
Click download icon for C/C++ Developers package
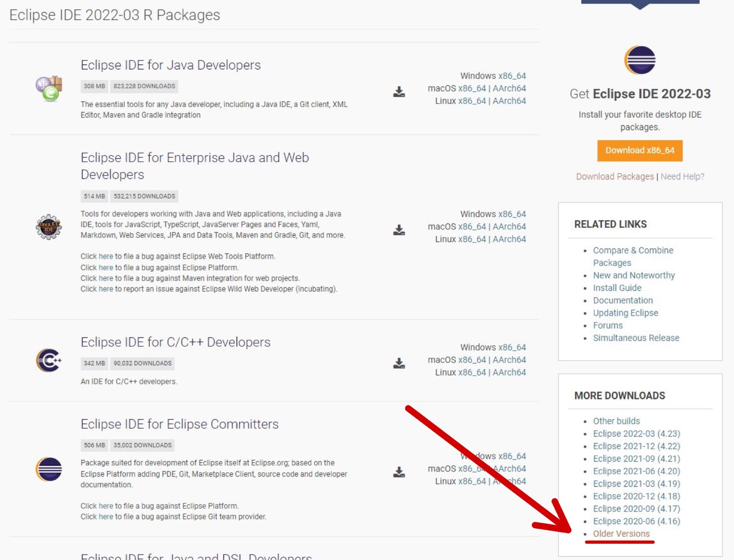pos(399,363)
